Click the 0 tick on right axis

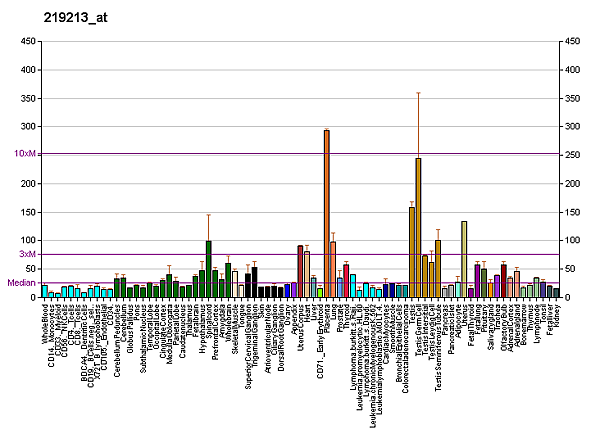[568, 297]
